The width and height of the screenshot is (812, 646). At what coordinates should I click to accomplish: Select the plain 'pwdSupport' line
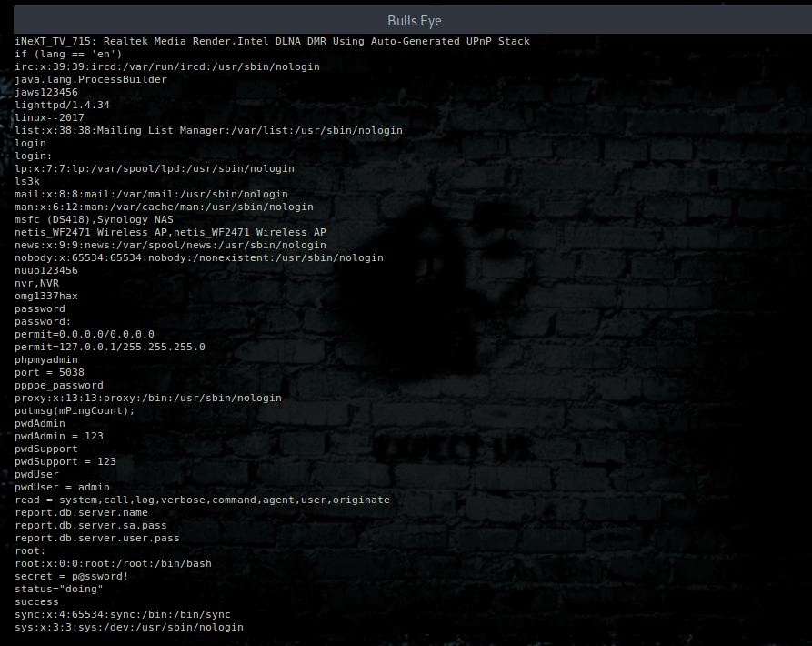coord(46,449)
